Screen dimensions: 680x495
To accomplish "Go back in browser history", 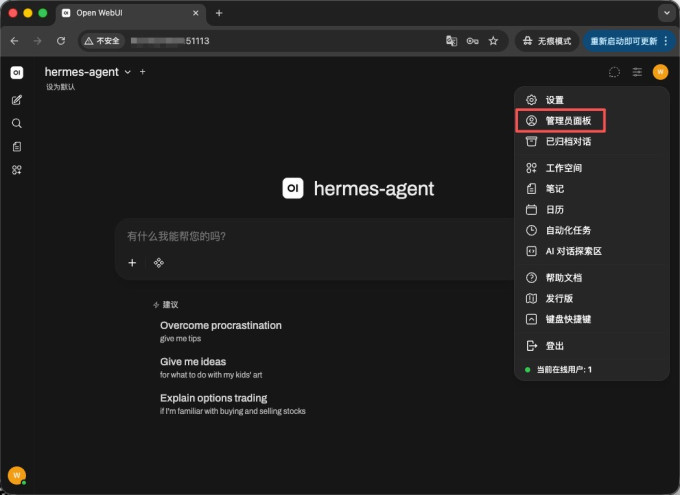I will pyautogui.click(x=14, y=41).
